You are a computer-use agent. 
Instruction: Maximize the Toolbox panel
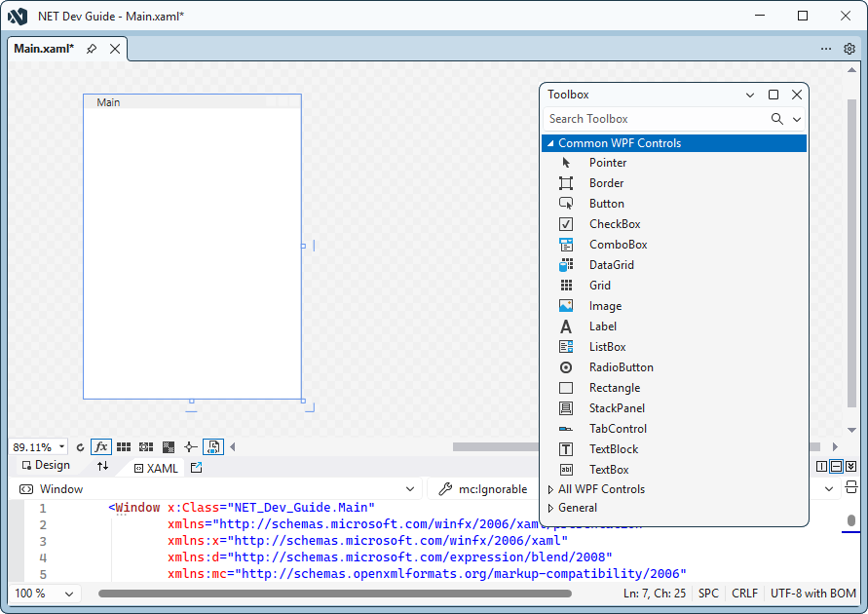pos(774,95)
